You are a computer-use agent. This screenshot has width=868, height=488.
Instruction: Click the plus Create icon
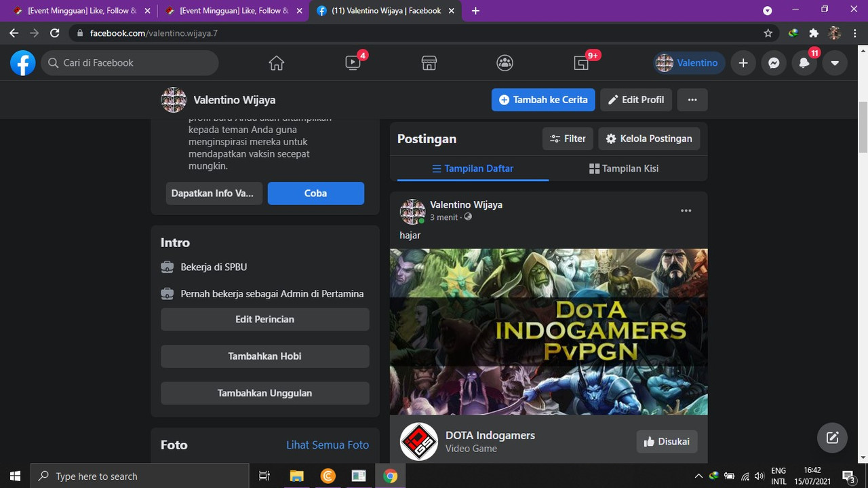pos(743,63)
